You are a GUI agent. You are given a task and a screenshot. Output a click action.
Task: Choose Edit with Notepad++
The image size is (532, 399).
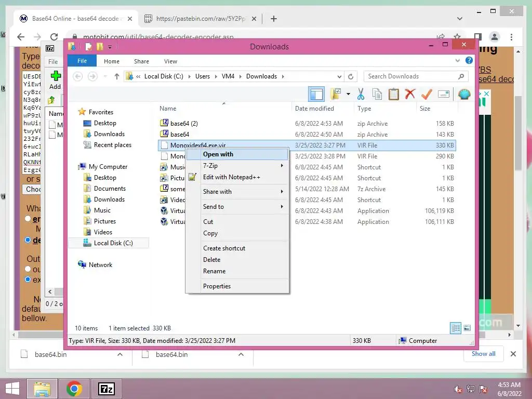click(x=237, y=177)
